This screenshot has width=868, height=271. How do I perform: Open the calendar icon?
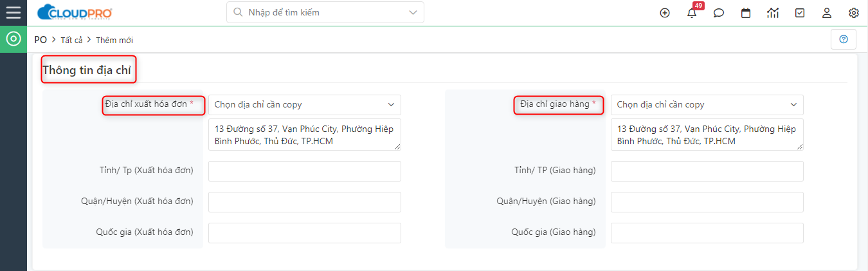click(x=746, y=13)
